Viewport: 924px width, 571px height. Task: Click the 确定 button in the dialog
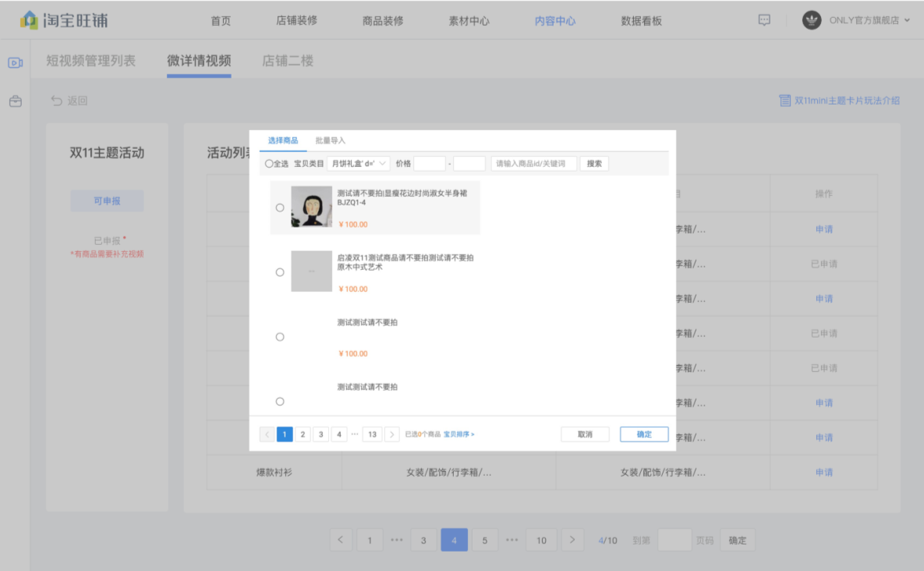coord(644,434)
